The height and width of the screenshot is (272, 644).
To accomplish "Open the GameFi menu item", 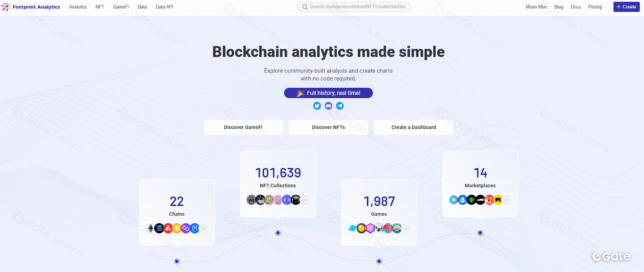I will coord(121,7).
